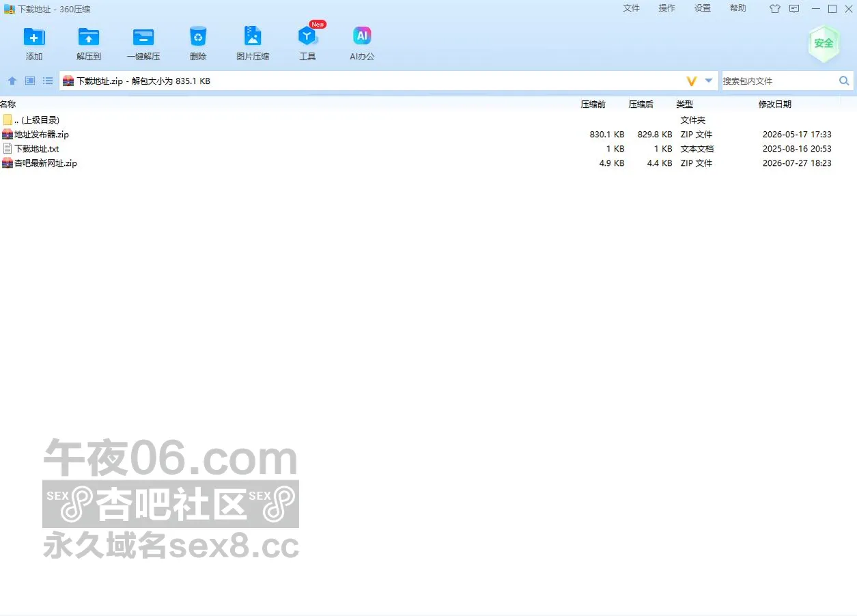The image size is (857, 616).
Task: Sort by the 压缩后 column header
Action: point(641,104)
